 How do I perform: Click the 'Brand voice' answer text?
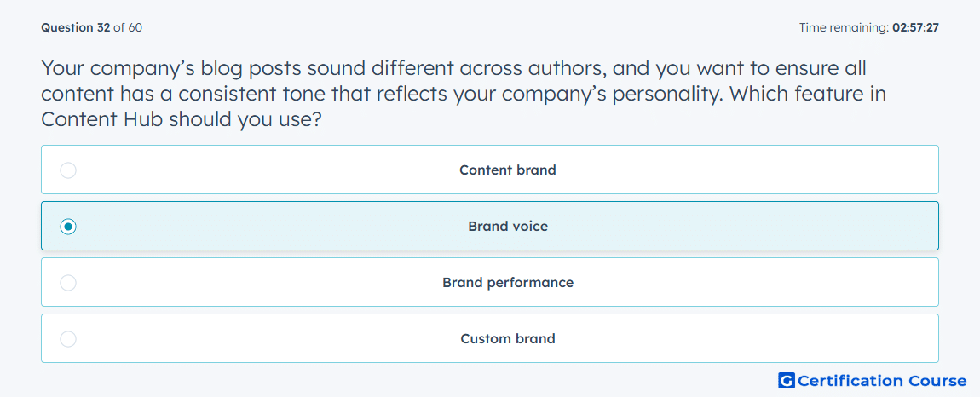click(508, 227)
